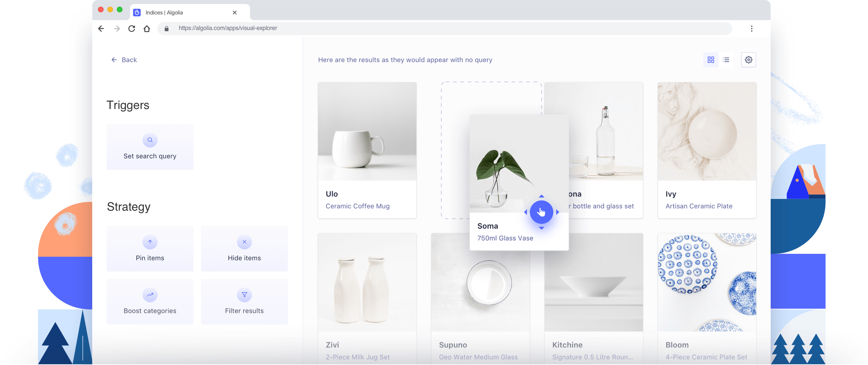Choose the Filter results strategy
868x365 pixels.
(x=244, y=301)
